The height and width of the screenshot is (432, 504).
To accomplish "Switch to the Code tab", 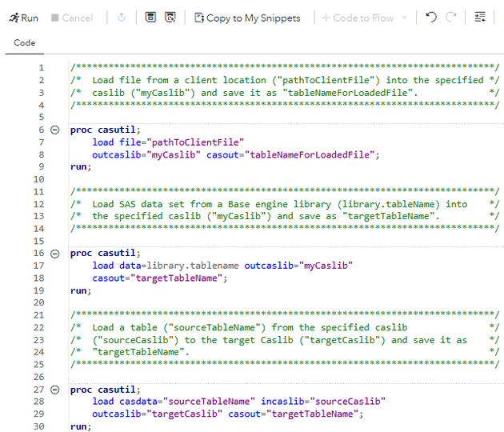I will [25, 42].
